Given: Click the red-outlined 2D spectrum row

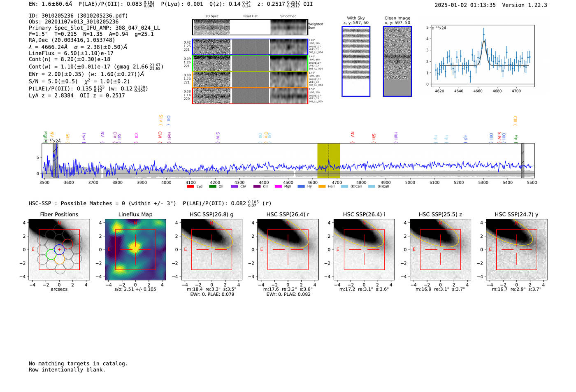Looking at the screenshot, I should (250, 95).
